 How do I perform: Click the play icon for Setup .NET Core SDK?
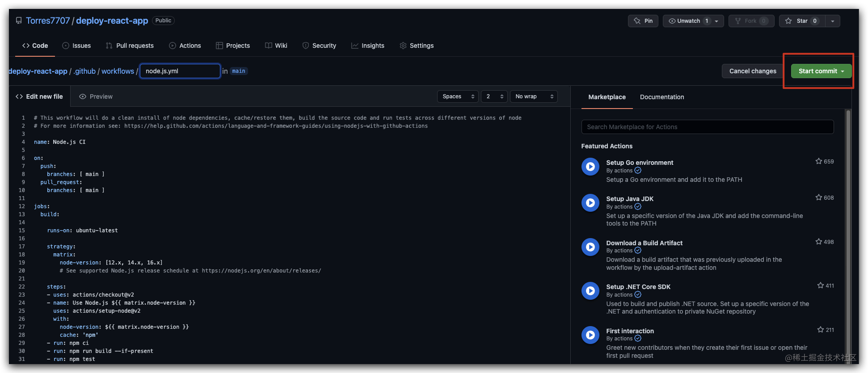coord(590,291)
